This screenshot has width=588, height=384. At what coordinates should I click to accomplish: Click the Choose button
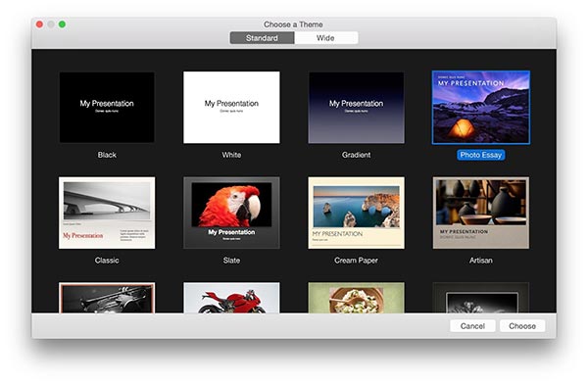click(522, 326)
